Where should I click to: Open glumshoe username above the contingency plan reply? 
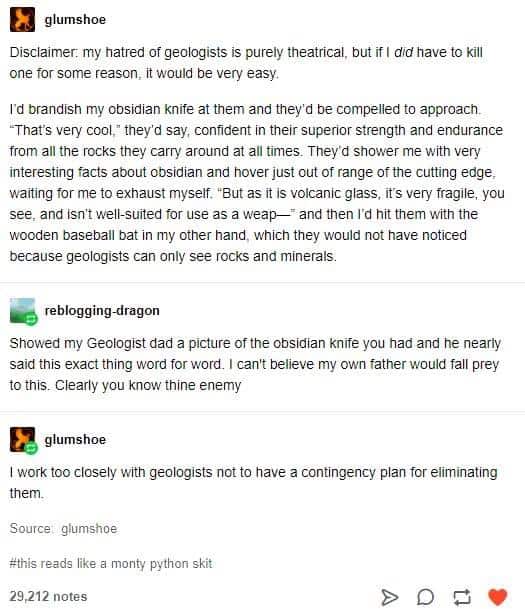tap(75, 440)
